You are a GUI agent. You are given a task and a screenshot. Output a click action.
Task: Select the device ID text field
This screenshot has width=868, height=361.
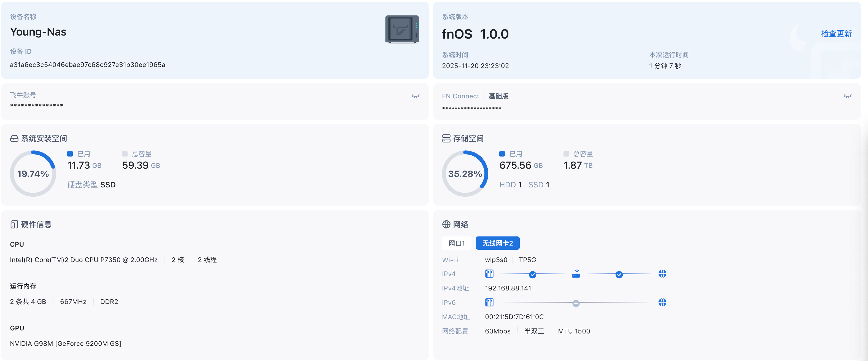[x=88, y=64]
